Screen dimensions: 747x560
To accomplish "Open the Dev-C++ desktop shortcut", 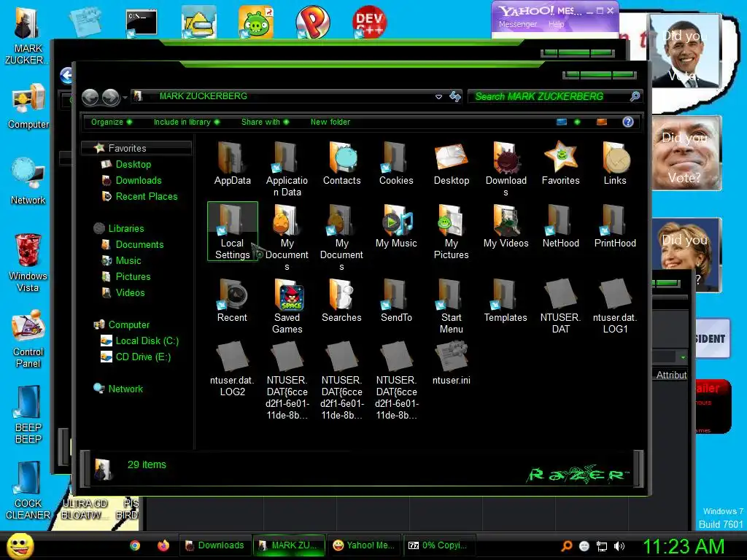I will click(x=369, y=21).
